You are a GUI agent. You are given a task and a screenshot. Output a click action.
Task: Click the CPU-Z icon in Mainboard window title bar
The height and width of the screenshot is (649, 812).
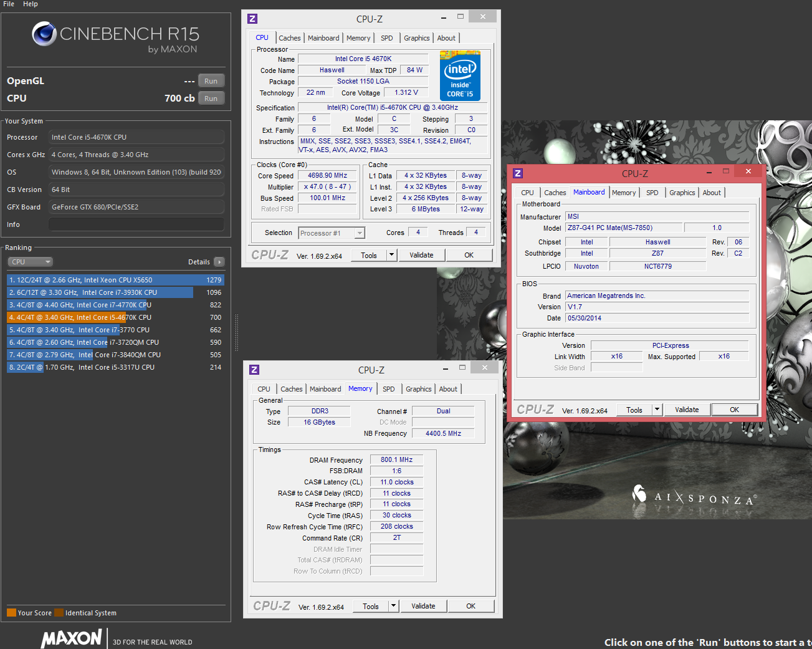pos(518,173)
